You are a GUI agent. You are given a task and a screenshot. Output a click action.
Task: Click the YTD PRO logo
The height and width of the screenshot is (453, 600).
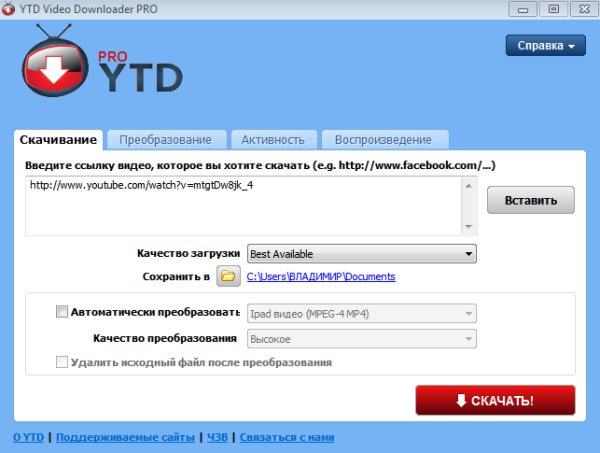pyautogui.click(x=102, y=60)
